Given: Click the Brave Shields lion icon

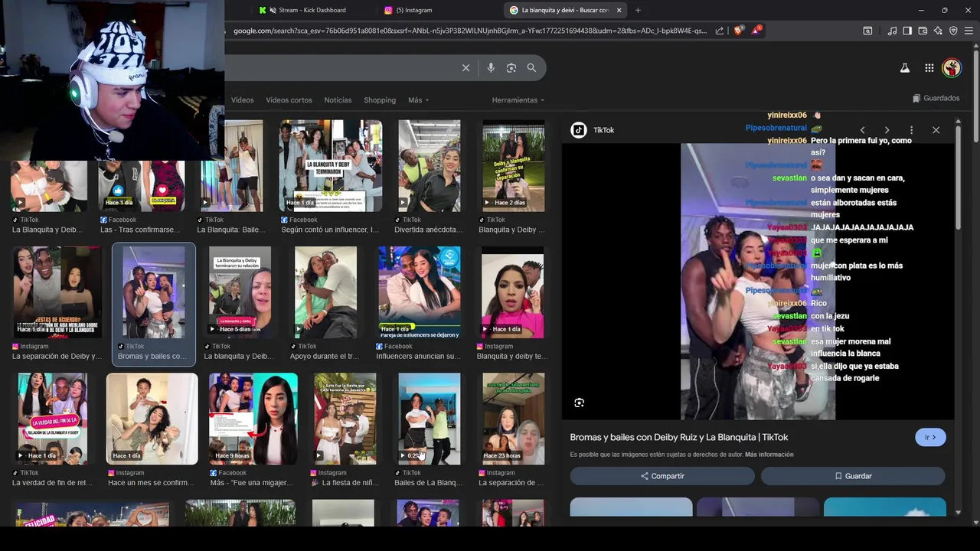Looking at the screenshot, I should [738, 31].
